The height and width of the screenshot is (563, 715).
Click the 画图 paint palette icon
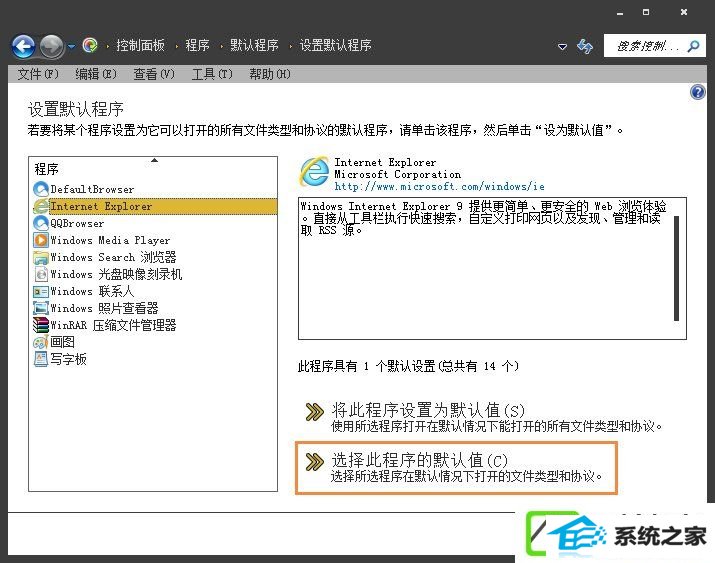pyautogui.click(x=41, y=342)
